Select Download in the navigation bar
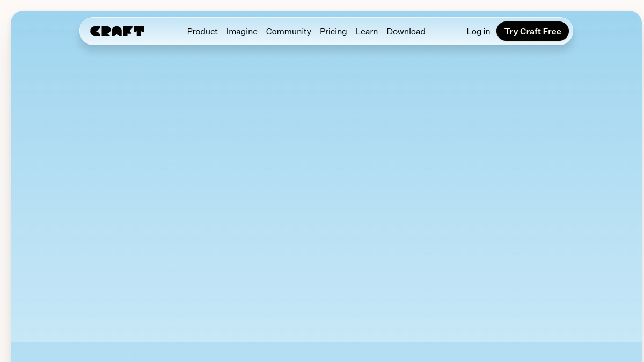This screenshot has width=644, height=362. (x=406, y=32)
